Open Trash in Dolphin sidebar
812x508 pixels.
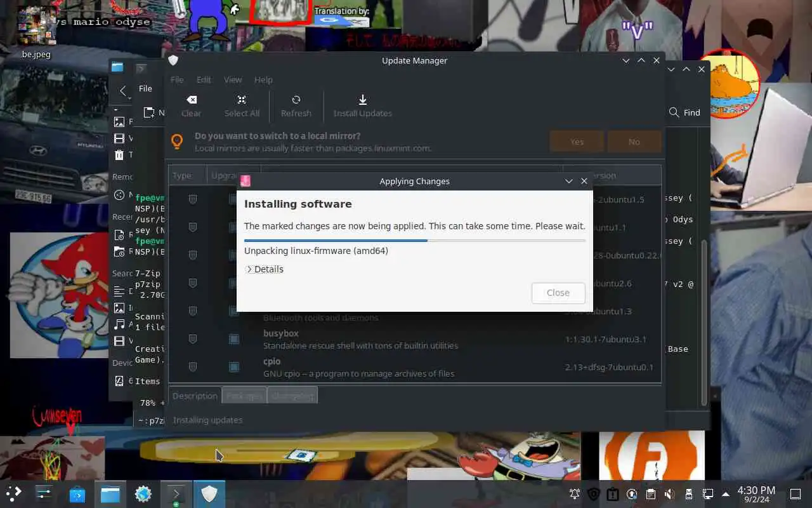coord(119,155)
